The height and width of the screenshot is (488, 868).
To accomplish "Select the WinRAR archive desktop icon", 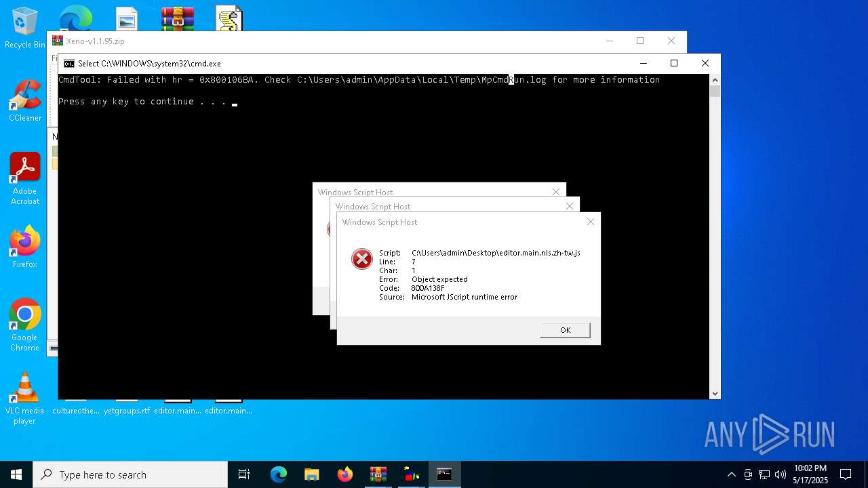I will [178, 19].
